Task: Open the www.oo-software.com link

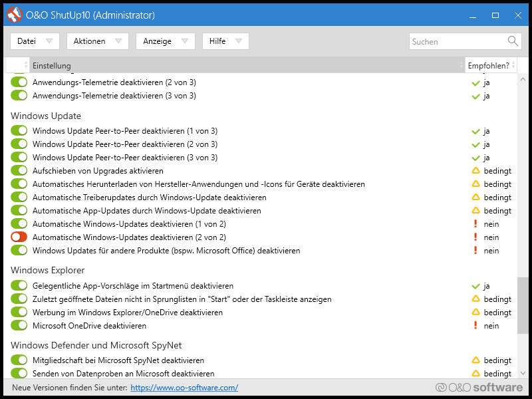Action: point(184,388)
